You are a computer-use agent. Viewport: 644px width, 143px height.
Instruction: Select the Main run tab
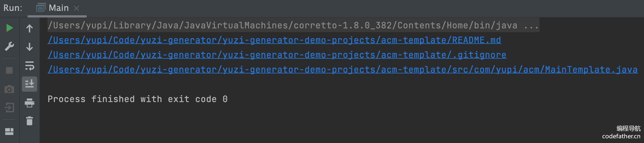58,8
